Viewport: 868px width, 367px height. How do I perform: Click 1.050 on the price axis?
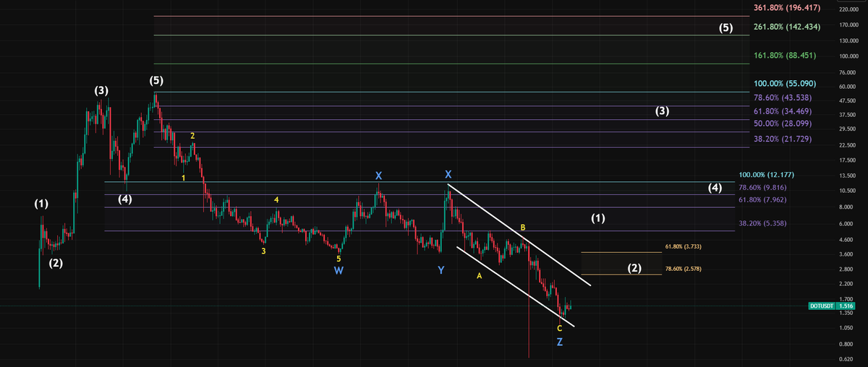[846, 328]
